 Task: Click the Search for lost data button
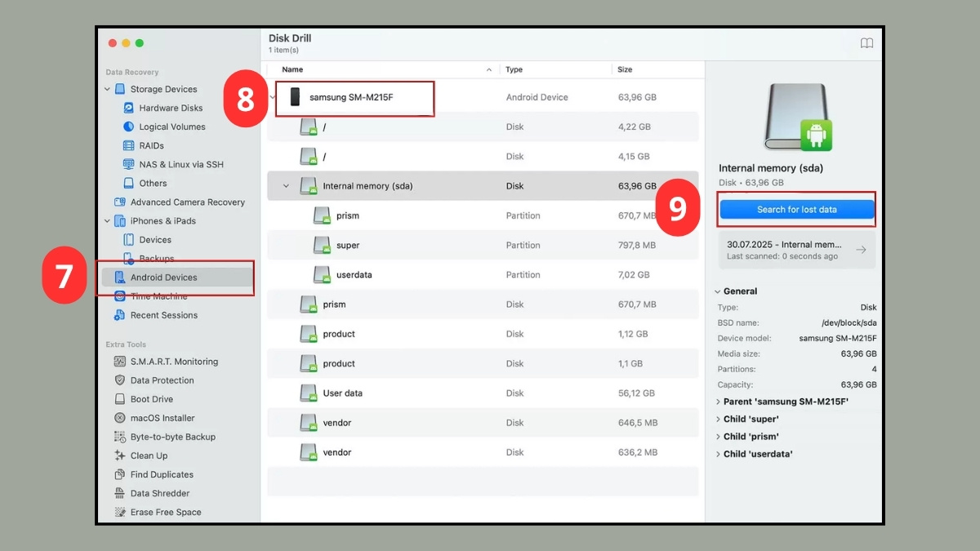pyautogui.click(x=796, y=210)
